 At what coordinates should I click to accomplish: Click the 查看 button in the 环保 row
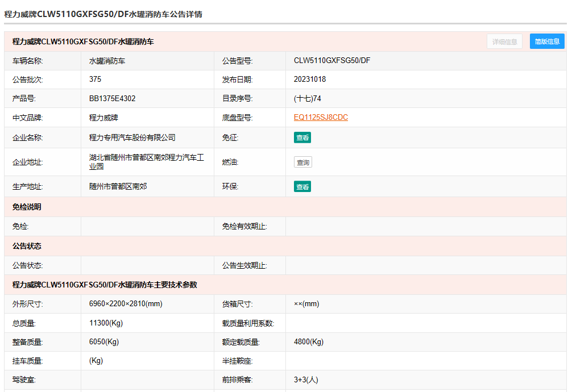(x=302, y=187)
